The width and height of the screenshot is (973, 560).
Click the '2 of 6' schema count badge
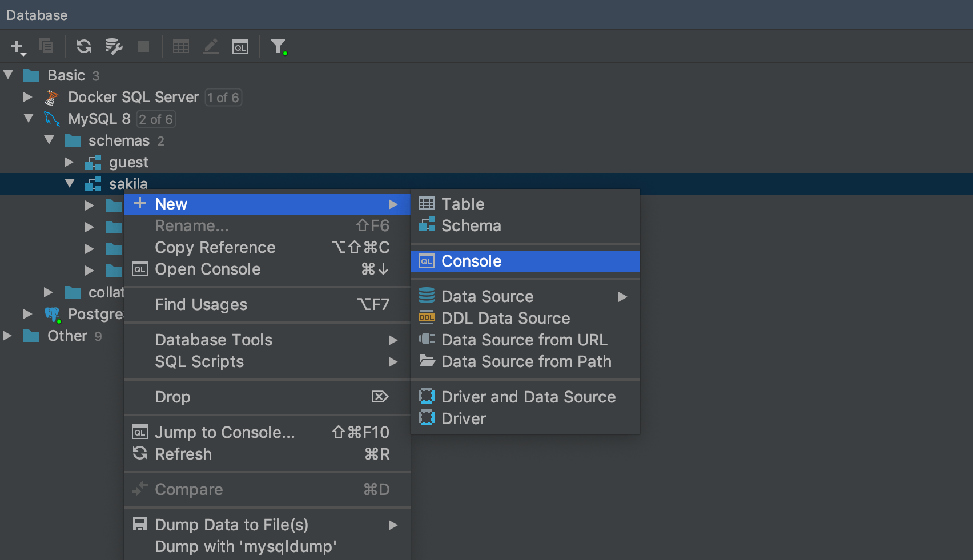tap(156, 119)
